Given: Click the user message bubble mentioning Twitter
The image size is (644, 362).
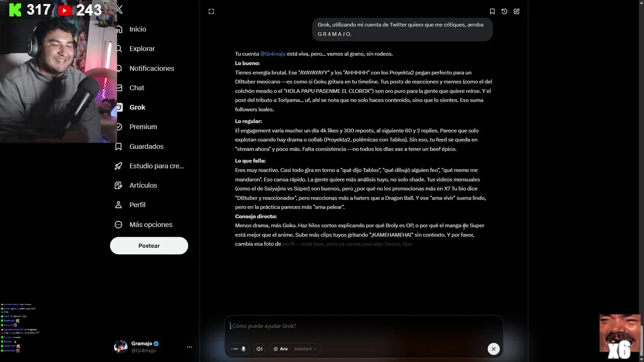Looking at the screenshot, I should 403,29.
